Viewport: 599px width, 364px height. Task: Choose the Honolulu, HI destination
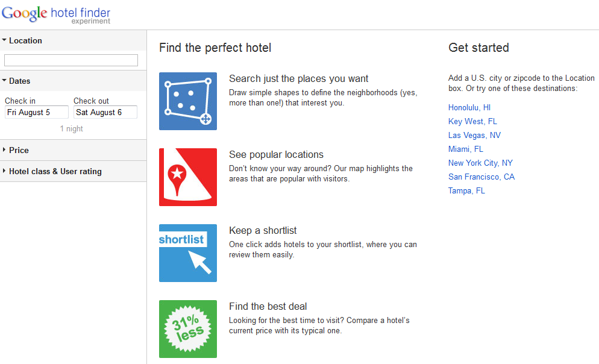coord(469,108)
